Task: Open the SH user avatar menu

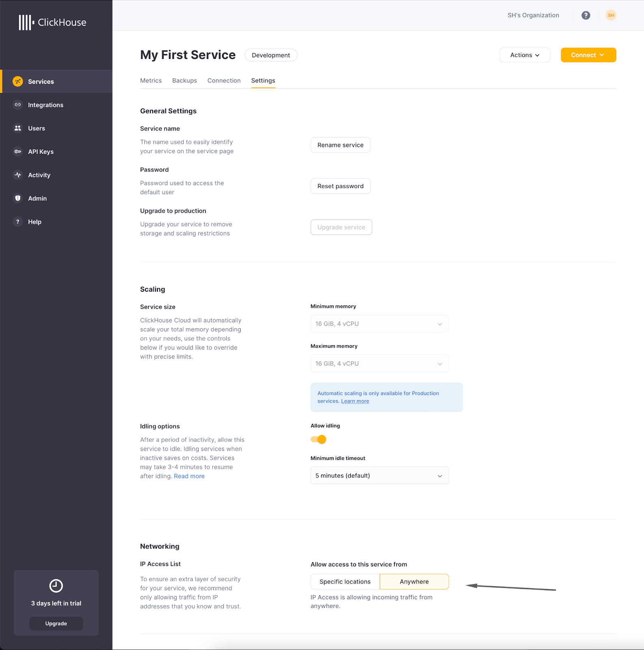Action: pyautogui.click(x=611, y=15)
